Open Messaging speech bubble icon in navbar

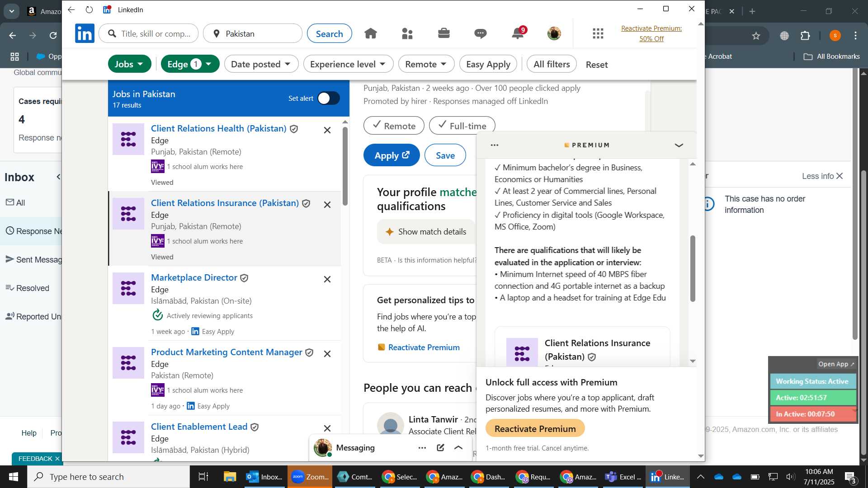(x=481, y=33)
